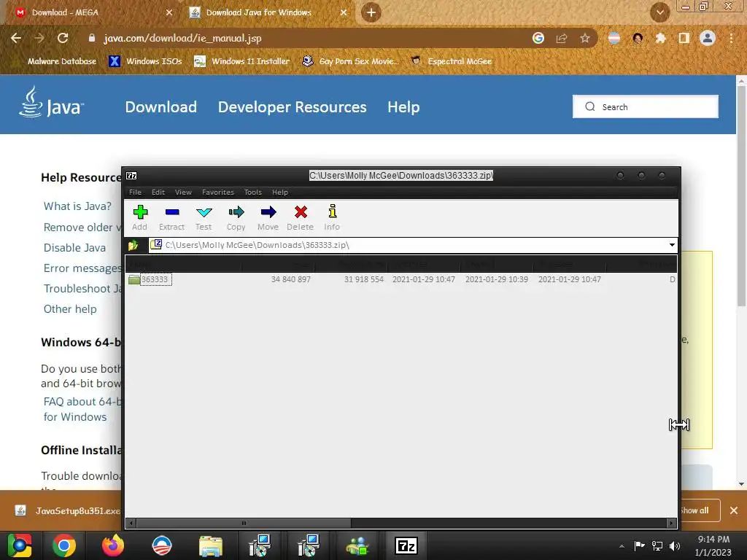Click the size value 34 840 897
This screenshot has height=560, width=747.
pos(290,279)
